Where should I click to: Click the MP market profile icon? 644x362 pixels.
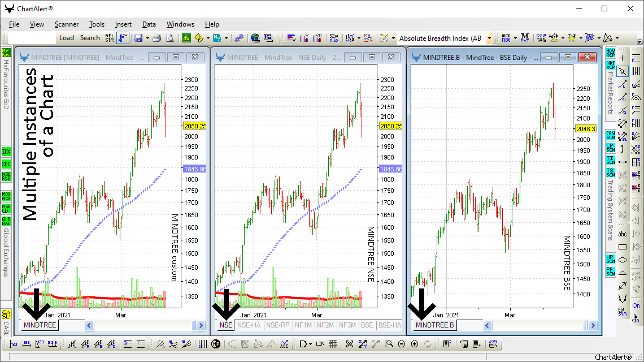point(216,344)
